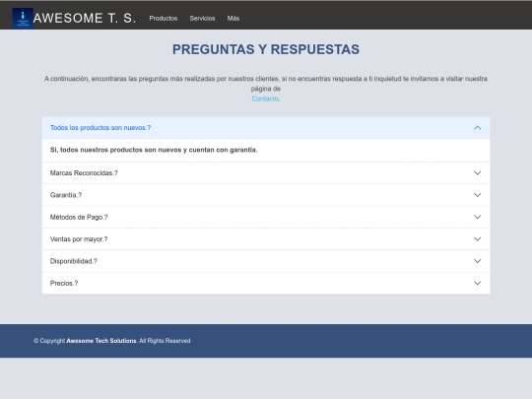This screenshot has width=532, height=399.
Task: Expand the 'Disponibilidad.?' question
Action: click(266, 261)
